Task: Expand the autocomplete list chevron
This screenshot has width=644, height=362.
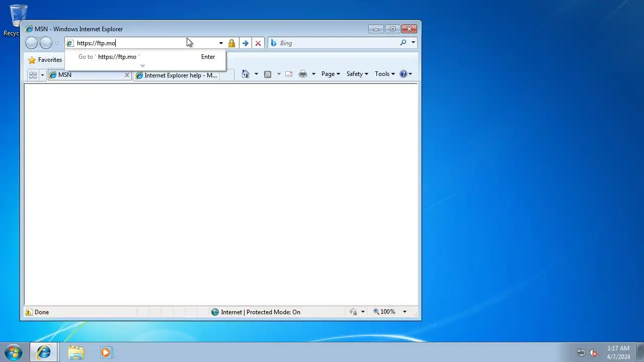Action: click(x=142, y=66)
